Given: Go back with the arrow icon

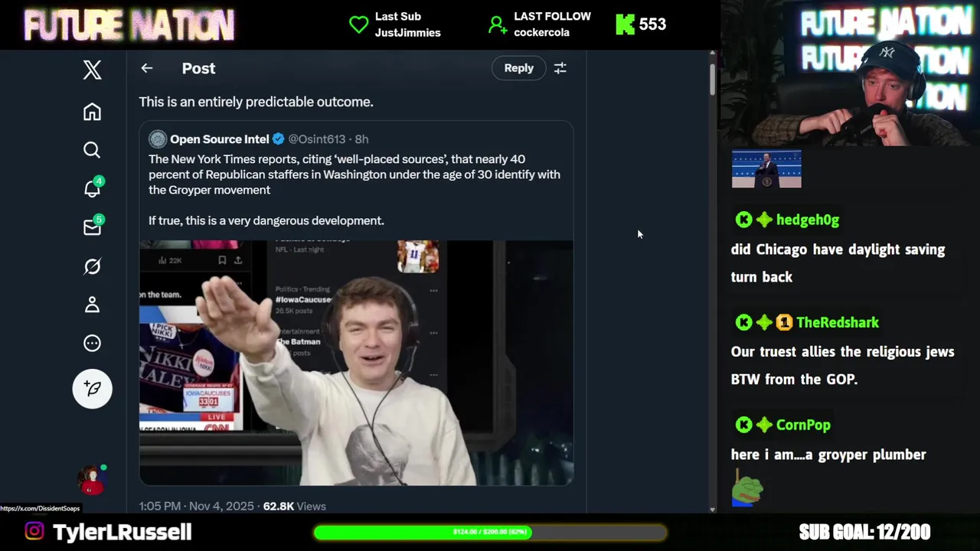Looking at the screenshot, I should (x=147, y=68).
